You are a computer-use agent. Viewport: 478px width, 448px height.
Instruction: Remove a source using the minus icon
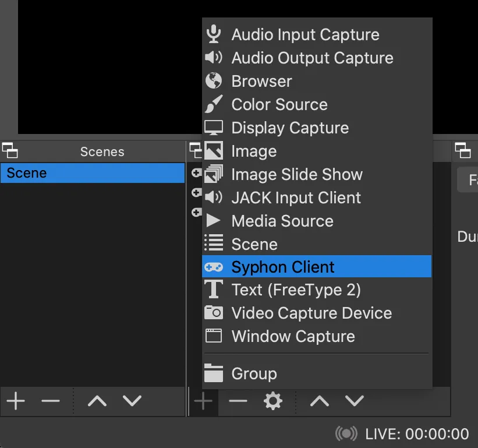point(237,401)
